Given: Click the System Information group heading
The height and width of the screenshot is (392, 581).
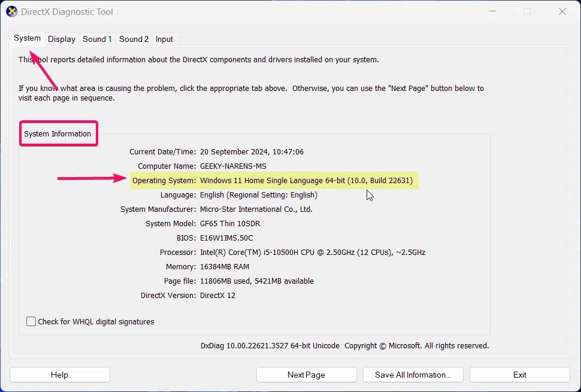Looking at the screenshot, I should [x=58, y=133].
